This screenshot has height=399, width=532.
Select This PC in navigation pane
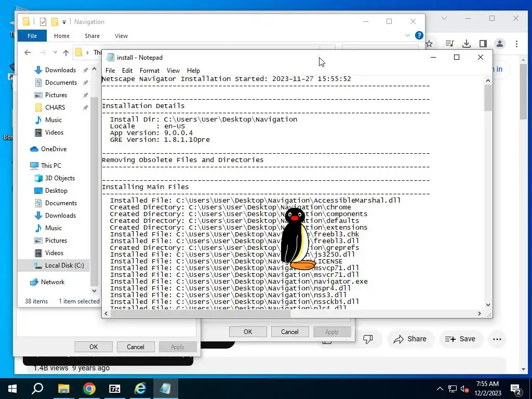[51, 166]
